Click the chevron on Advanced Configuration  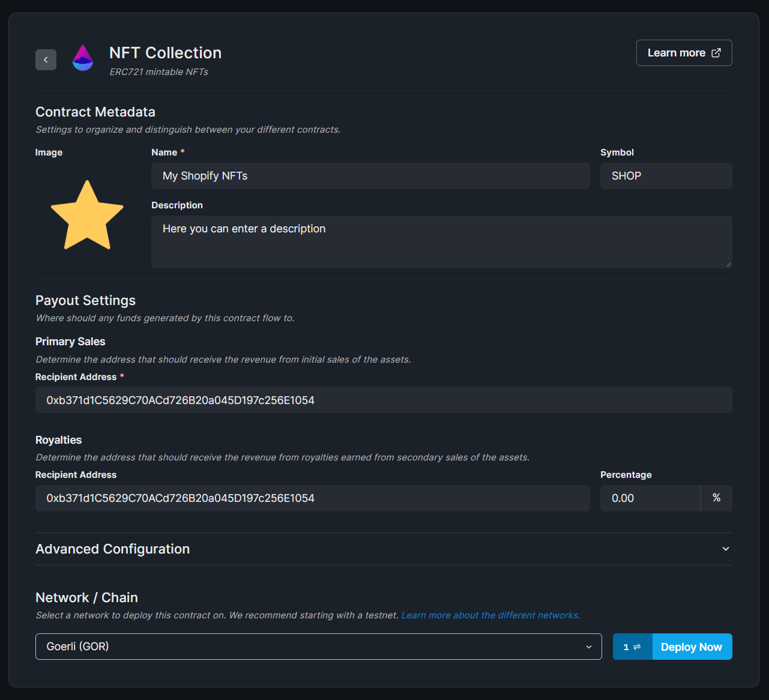pyautogui.click(x=725, y=549)
